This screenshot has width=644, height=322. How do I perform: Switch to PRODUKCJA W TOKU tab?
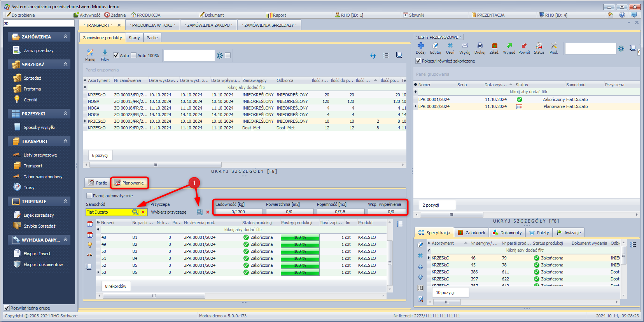point(152,25)
